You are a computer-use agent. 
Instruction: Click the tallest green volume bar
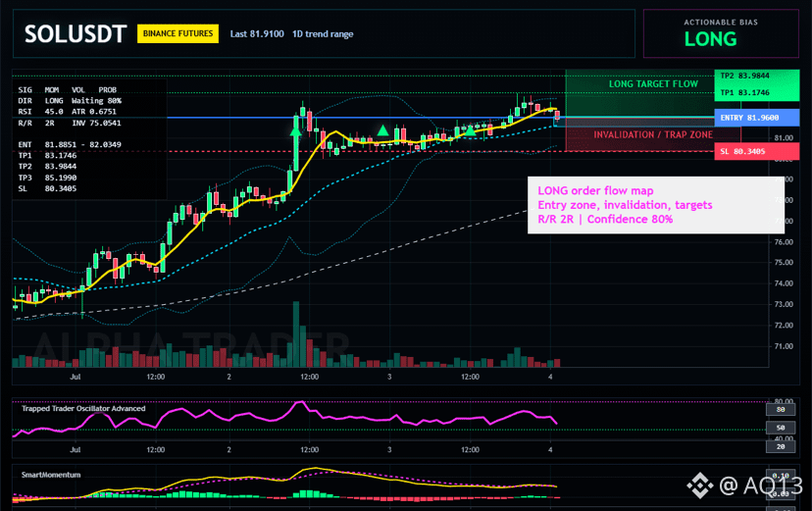(296, 333)
